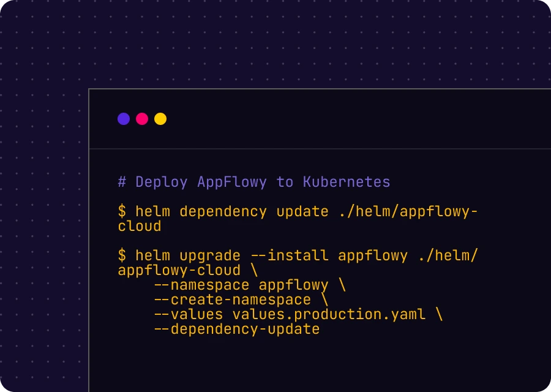The image size is (551, 392).
Task: Click the lone 'cloud' continuation line
Action: (140, 227)
